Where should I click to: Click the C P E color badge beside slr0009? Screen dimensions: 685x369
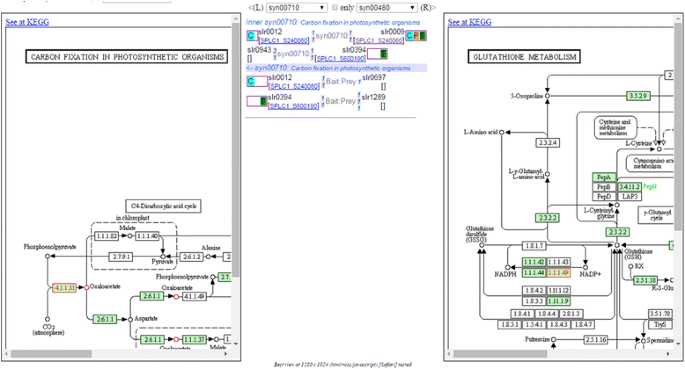pos(416,36)
